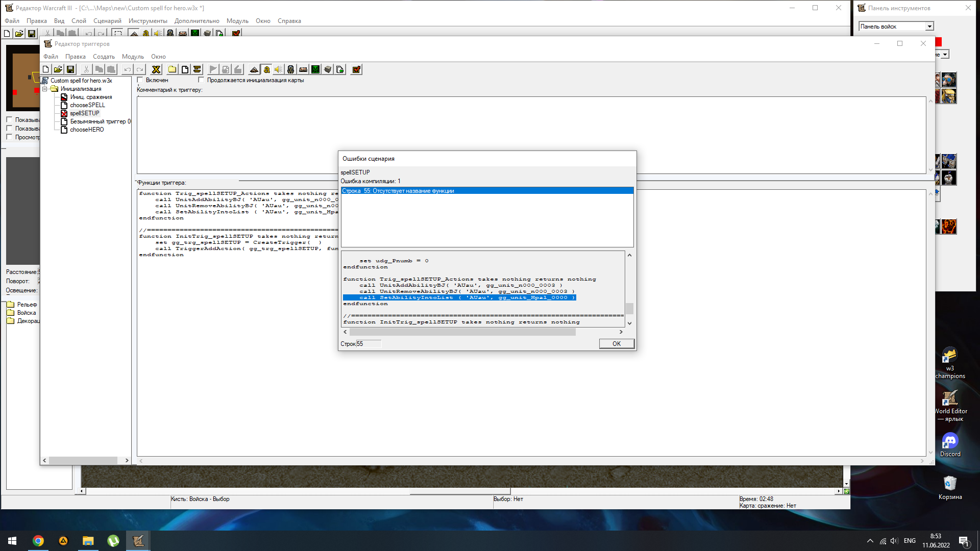Open the AI Editor green face icon
The image size is (980, 551).
click(x=315, y=69)
